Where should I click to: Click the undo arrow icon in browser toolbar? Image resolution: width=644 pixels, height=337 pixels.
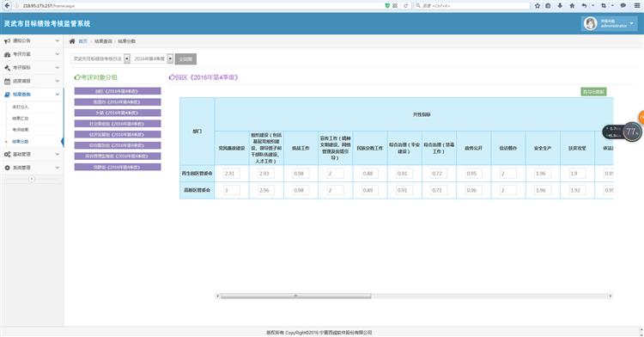tap(584, 6)
